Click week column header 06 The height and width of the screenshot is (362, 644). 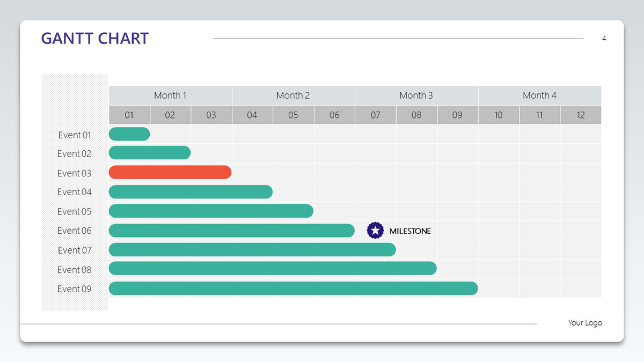click(x=334, y=115)
